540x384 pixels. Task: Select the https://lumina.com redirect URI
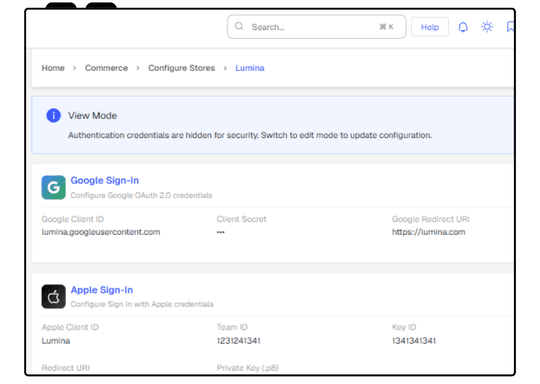(428, 232)
